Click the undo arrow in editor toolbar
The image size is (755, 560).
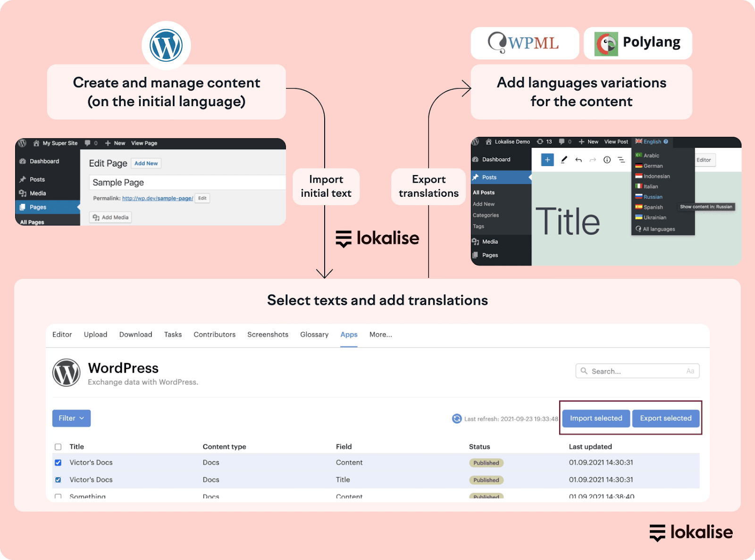[x=578, y=160]
